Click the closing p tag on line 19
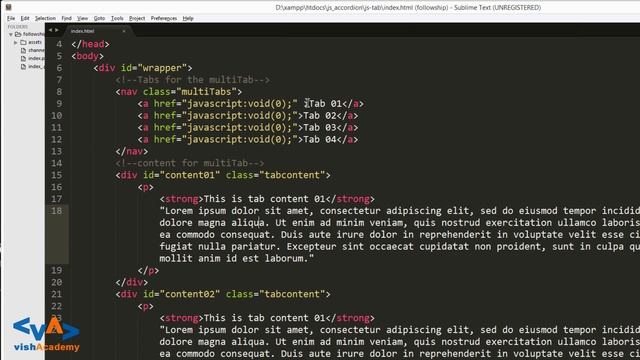The width and height of the screenshot is (640, 360). [148, 271]
